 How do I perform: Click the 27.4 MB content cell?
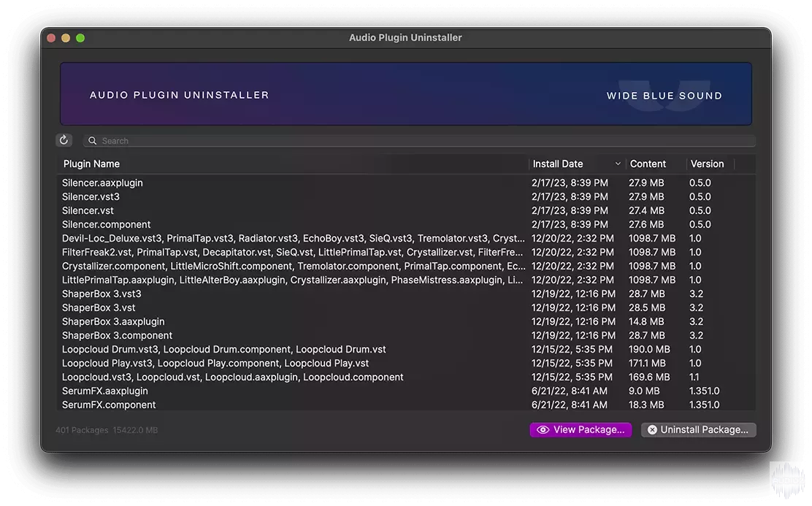point(646,211)
